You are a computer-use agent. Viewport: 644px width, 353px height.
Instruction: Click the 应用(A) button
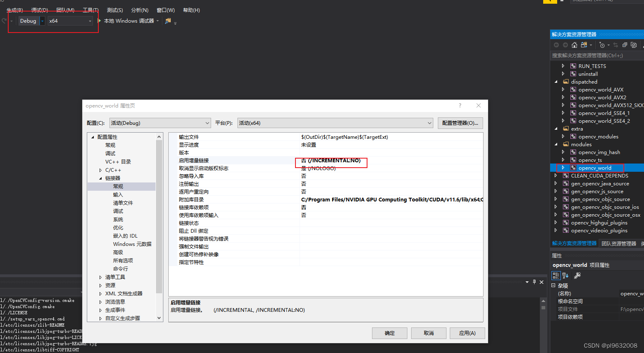[467, 333]
